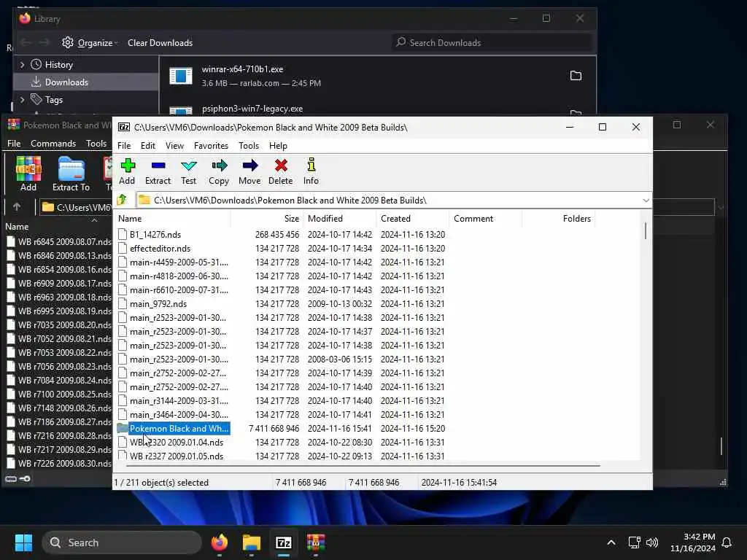
Task: Click the red Delete icon in 7-Zip
Action: 281,171
